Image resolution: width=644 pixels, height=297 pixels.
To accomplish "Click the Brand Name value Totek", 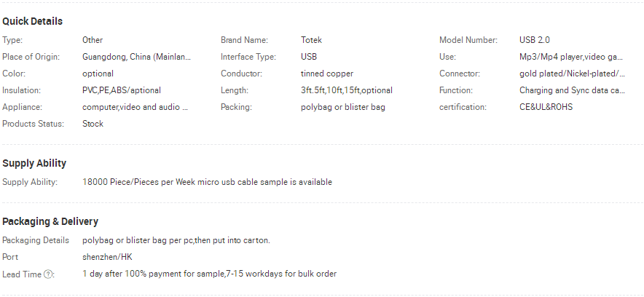I will pyautogui.click(x=311, y=40).
